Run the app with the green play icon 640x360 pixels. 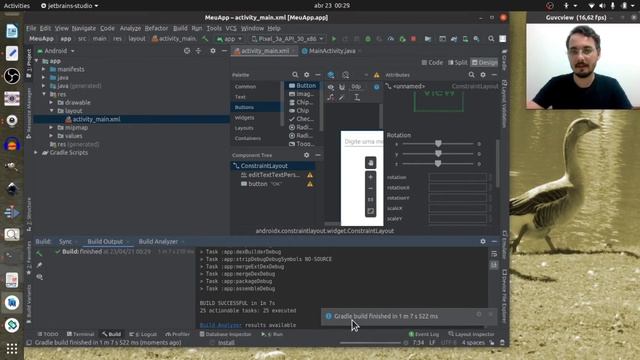pyautogui.click(x=333, y=39)
